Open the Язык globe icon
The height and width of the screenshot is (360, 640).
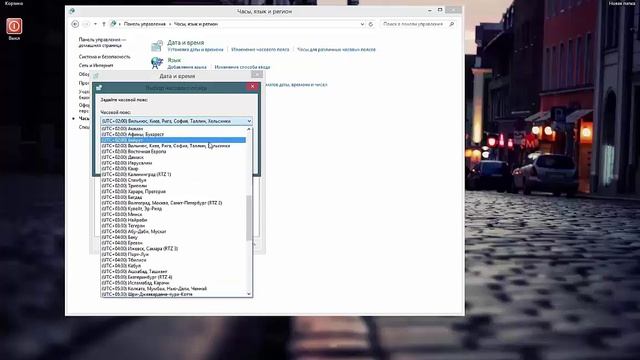point(157,63)
